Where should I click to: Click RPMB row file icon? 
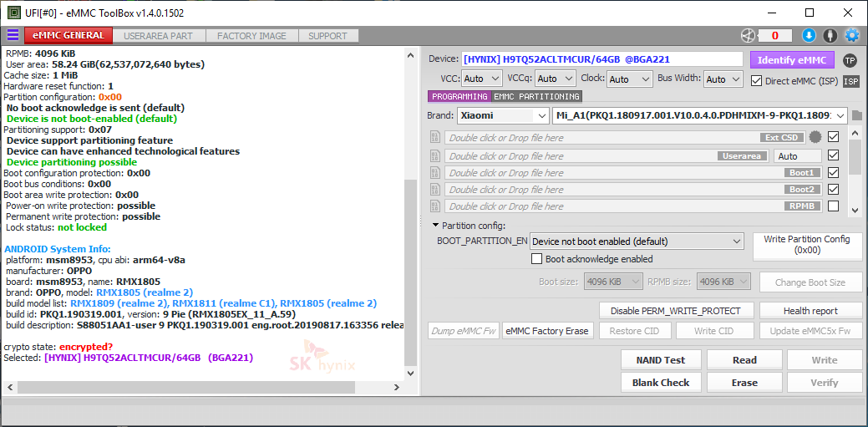pos(434,206)
